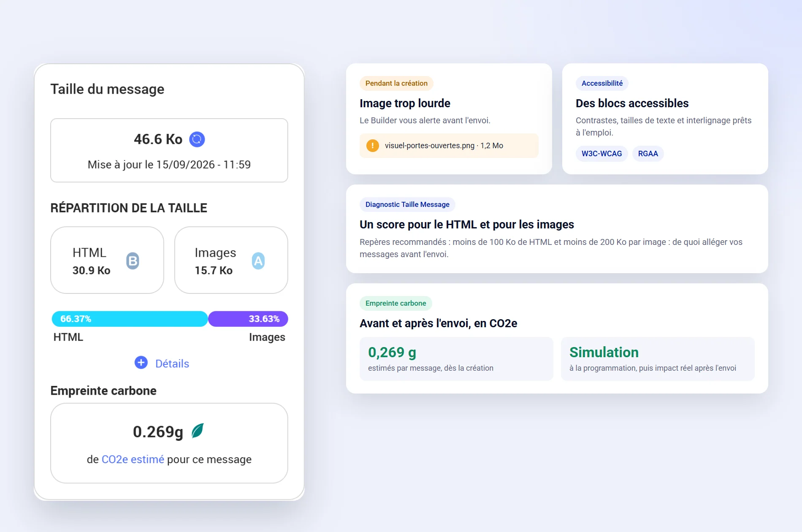Screen dimensions: 802x532
Task: Click the Images grade A badge
Action: (x=258, y=261)
